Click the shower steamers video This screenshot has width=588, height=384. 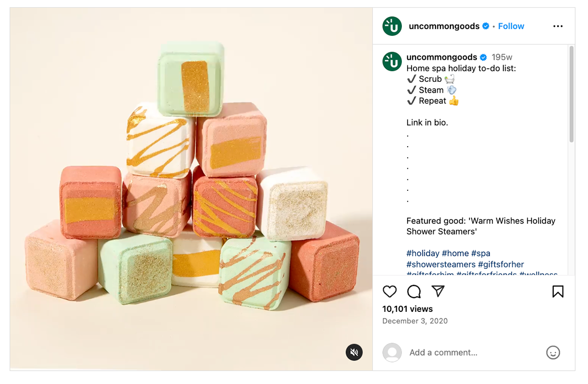coord(191,189)
